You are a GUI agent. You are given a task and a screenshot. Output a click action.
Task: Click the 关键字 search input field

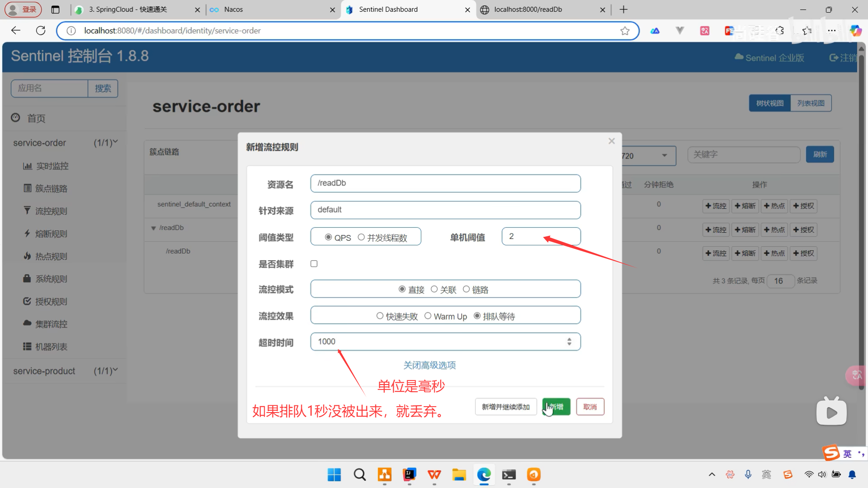point(744,154)
